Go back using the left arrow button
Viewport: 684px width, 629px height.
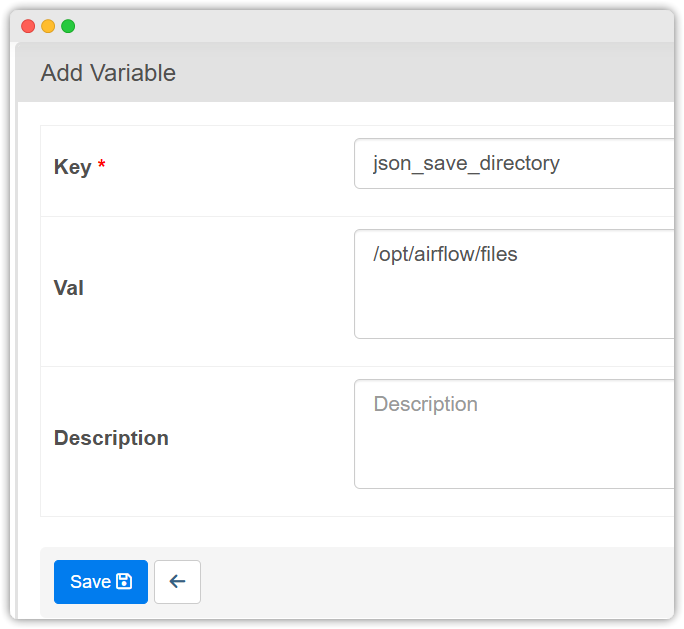tap(177, 582)
